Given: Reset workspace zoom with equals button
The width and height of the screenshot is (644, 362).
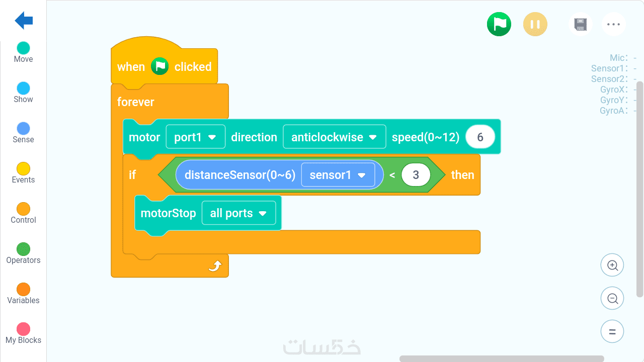Looking at the screenshot, I should pyautogui.click(x=612, y=332).
